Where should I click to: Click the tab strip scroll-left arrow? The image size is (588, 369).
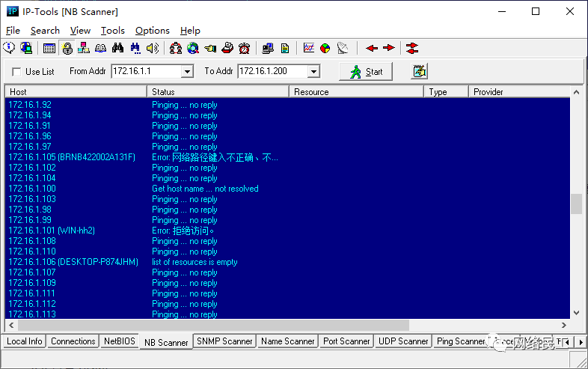[566, 342]
